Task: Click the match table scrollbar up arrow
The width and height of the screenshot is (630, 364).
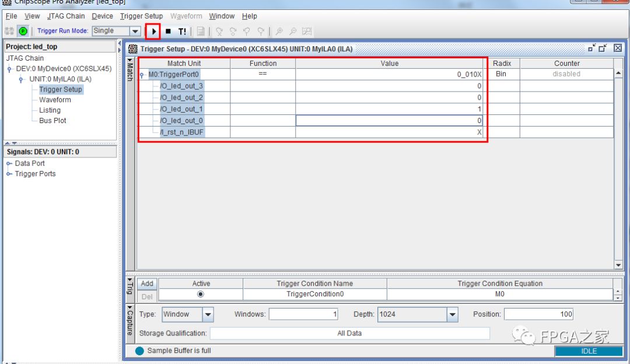Action: [x=618, y=73]
